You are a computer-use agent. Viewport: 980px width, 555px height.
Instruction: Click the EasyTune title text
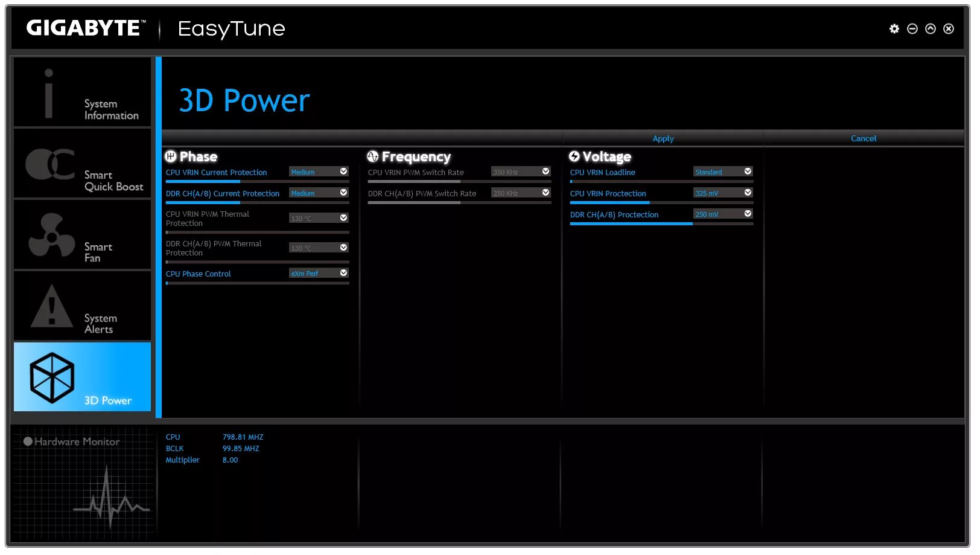tap(231, 28)
